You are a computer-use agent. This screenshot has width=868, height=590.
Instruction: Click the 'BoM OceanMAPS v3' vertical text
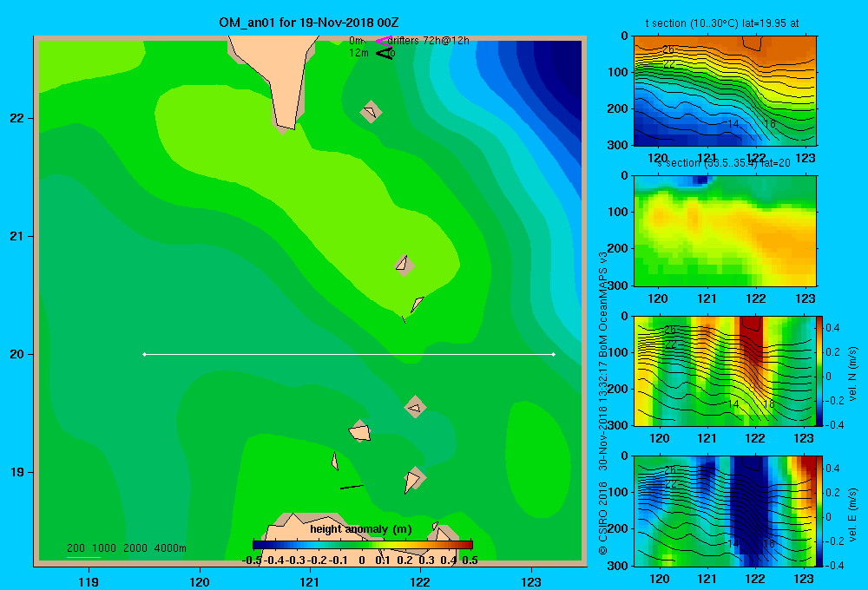[603, 304]
